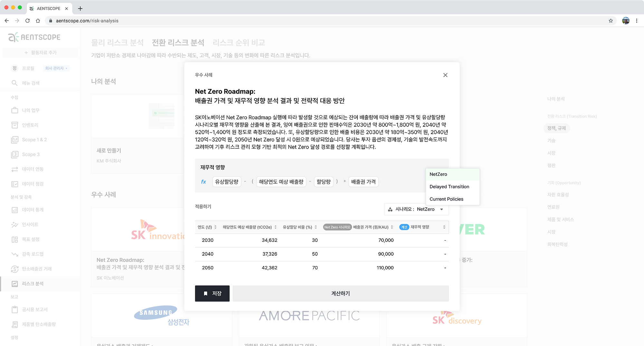Open 탄소배출권 거래 icon
The image size is (644, 346).
click(x=15, y=269)
